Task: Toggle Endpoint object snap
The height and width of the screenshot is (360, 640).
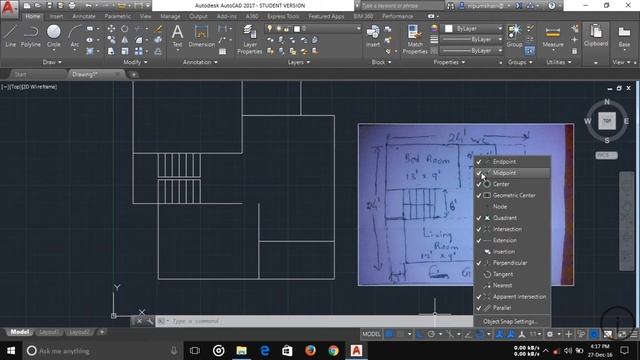Action: point(512,162)
